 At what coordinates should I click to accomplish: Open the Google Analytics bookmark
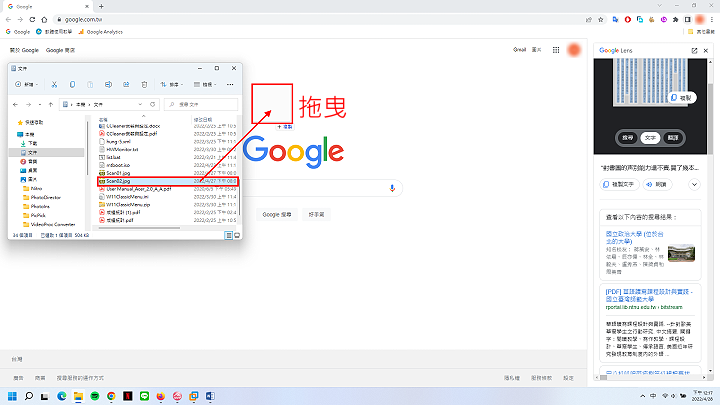coord(101,32)
